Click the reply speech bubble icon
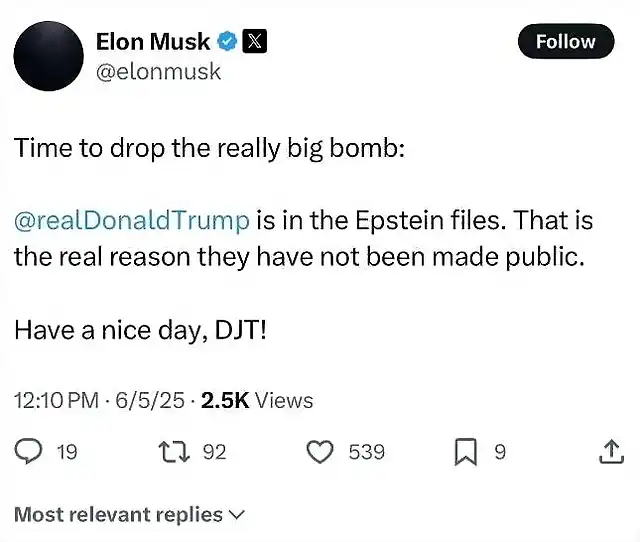 (x=28, y=451)
